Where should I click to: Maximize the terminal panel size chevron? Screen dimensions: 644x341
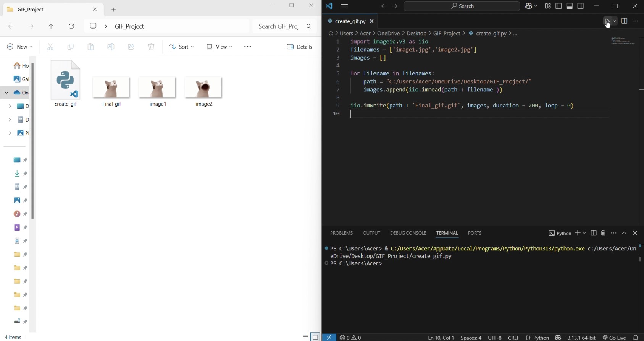(x=625, y=233)
